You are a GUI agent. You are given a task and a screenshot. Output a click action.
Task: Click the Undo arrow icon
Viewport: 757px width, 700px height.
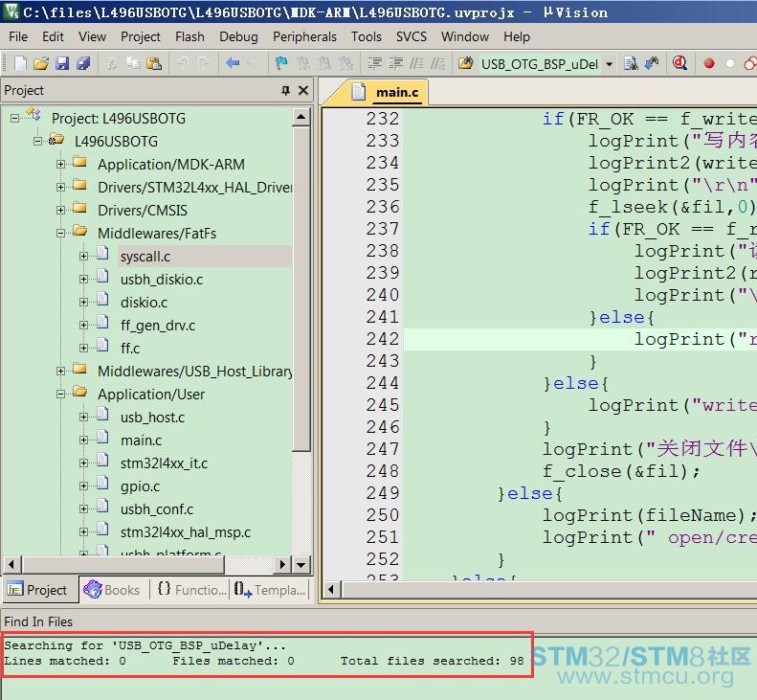tap(182, 63)
